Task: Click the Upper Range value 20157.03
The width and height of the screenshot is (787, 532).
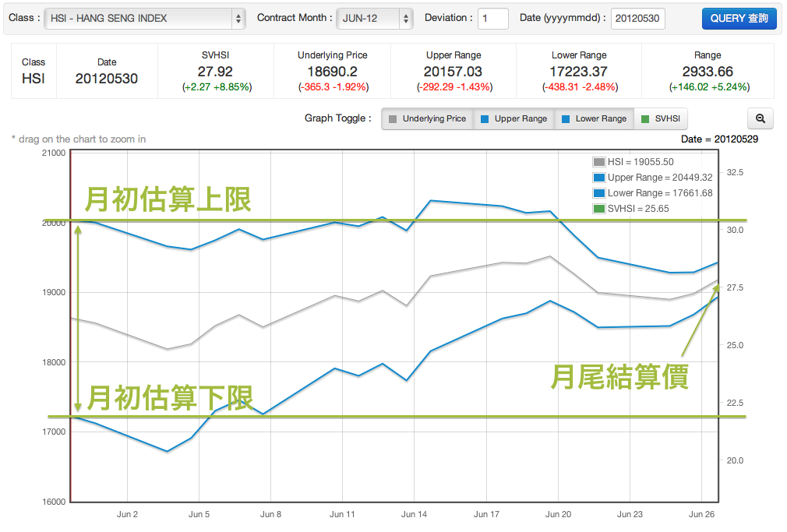Action: 453,72
